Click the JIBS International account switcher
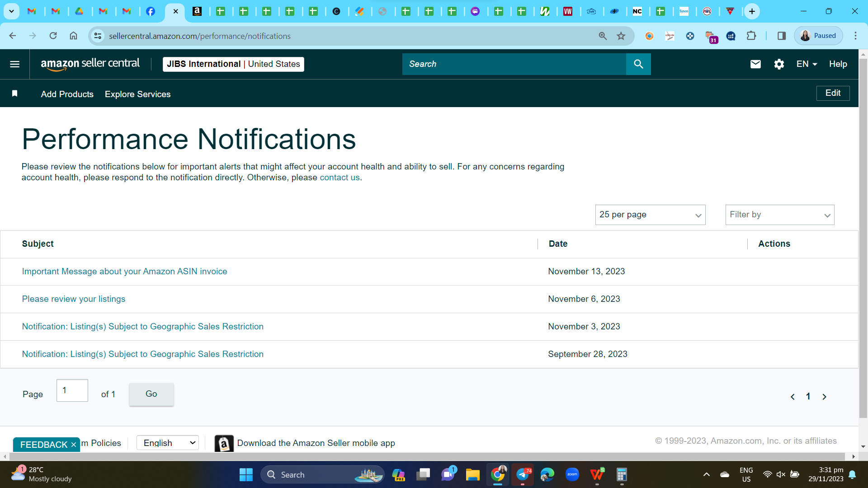The height and width of the screenshot is (488, 868). [x=233, y=64]
